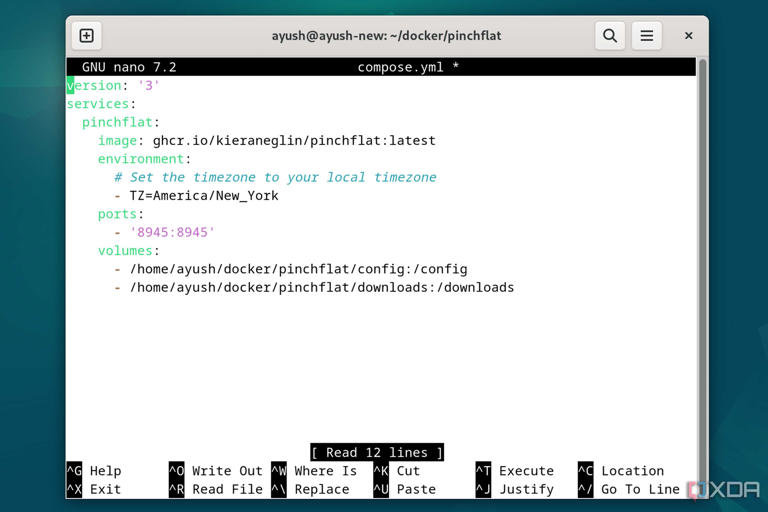This screenshot has height=512, width=768.
Task: Click the ^X Exit shortcut
Action: pos(94,489)
